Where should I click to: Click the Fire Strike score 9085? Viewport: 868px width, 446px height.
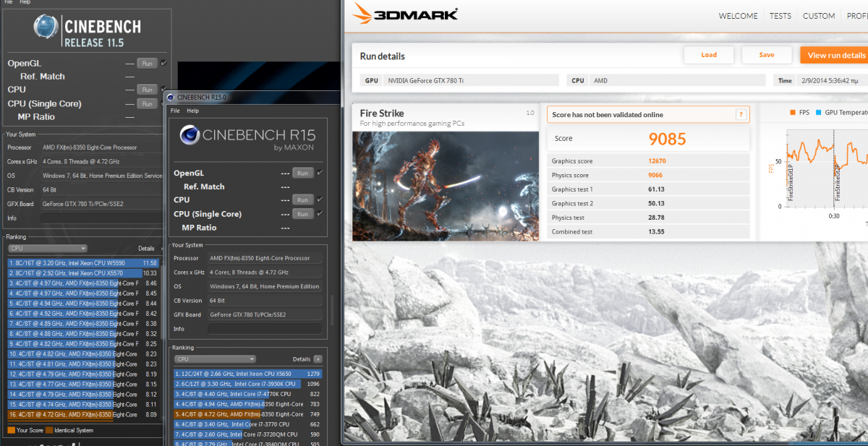[x=667, y=139]
